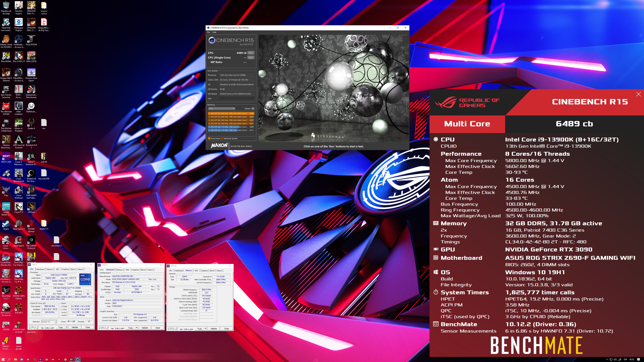Screen dimensions: 644x362
Task: Select the Steam desktop icon
Action: 6,225
